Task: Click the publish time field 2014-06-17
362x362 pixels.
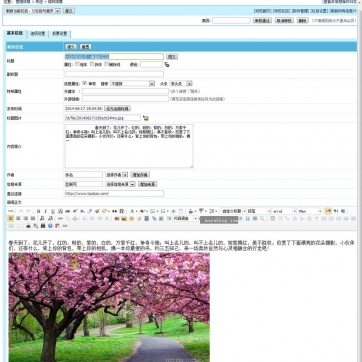Action: (83, 109)
